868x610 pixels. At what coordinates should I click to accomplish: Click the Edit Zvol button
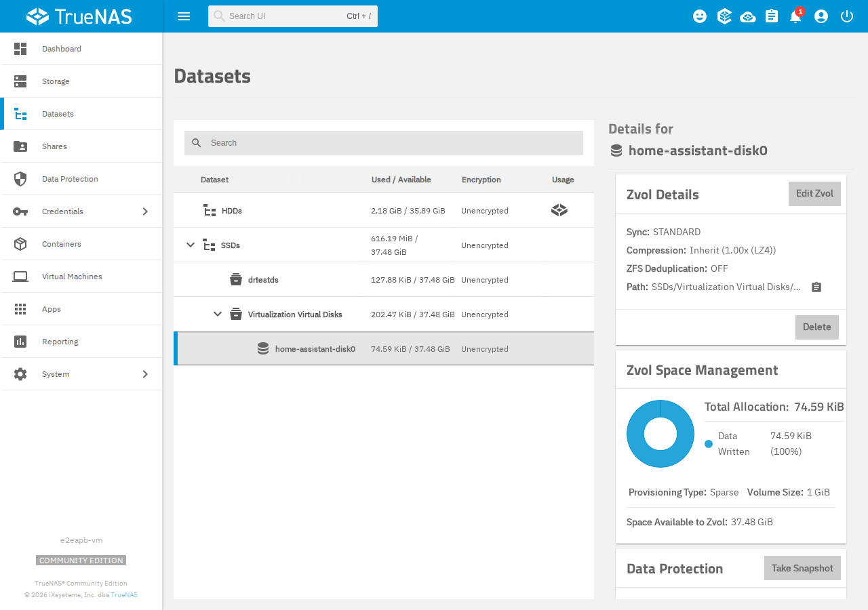coord(814,194)
